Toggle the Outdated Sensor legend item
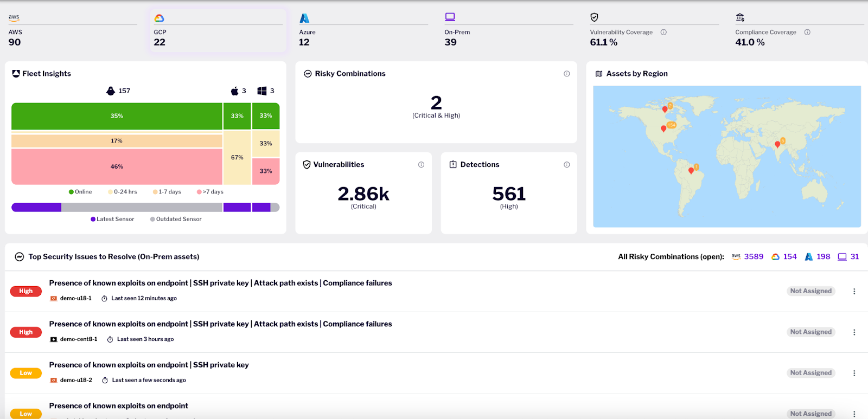868x419 pixels. coord(176,219)
